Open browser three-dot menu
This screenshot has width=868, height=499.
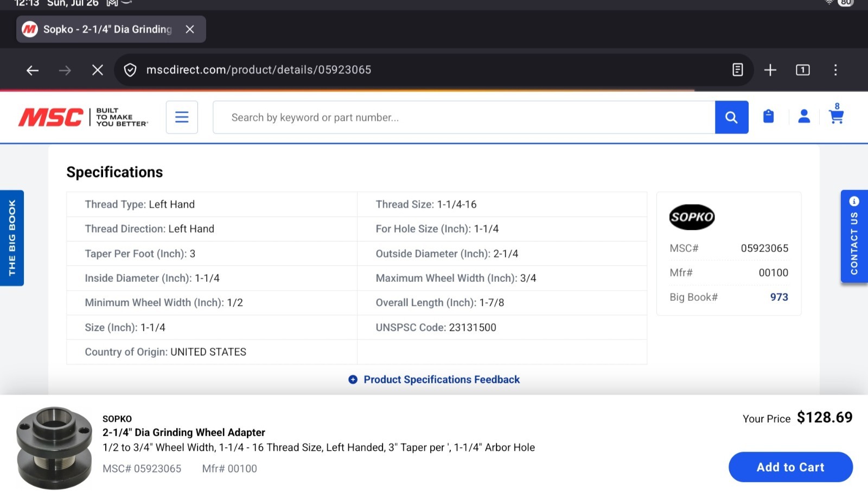pos(835,70)
